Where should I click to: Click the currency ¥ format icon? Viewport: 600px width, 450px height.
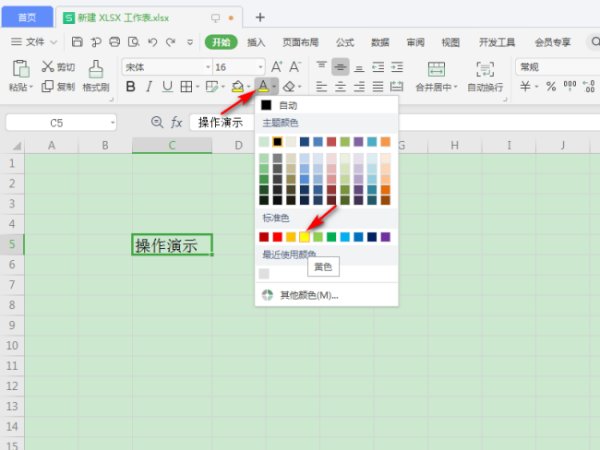coord(525,86)
